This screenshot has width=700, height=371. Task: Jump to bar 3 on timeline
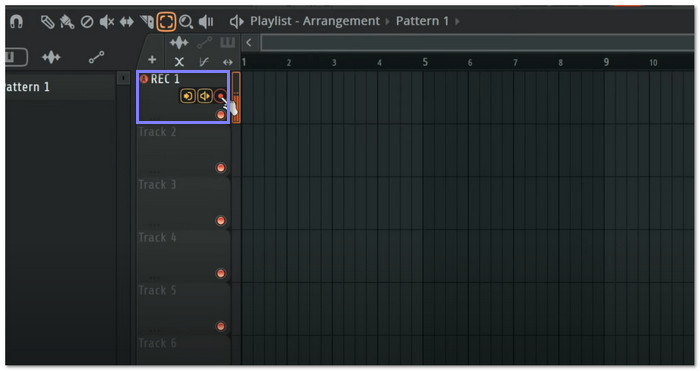[x=334, y=63]
